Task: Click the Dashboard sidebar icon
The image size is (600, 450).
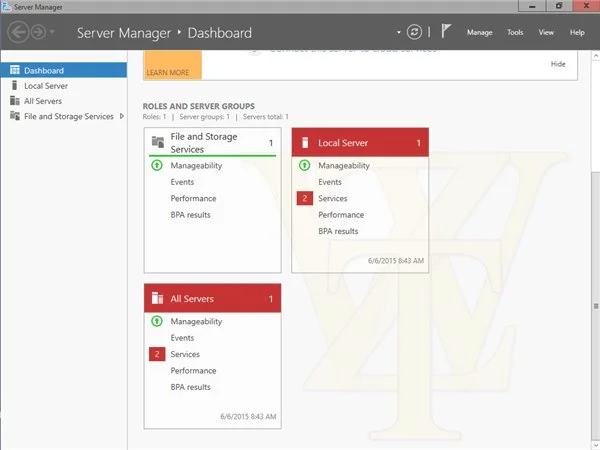Action: pyautogui.click(x=15, y=70)
